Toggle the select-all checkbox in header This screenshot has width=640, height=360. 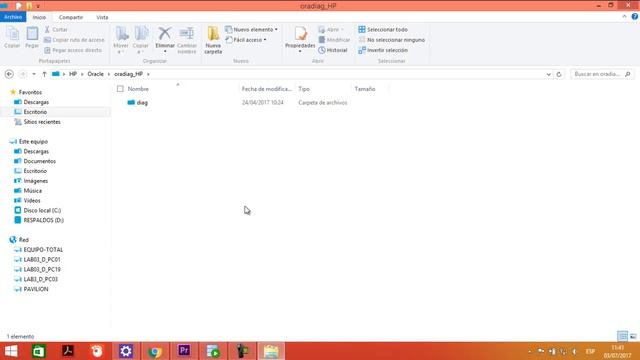click(120, 89)
